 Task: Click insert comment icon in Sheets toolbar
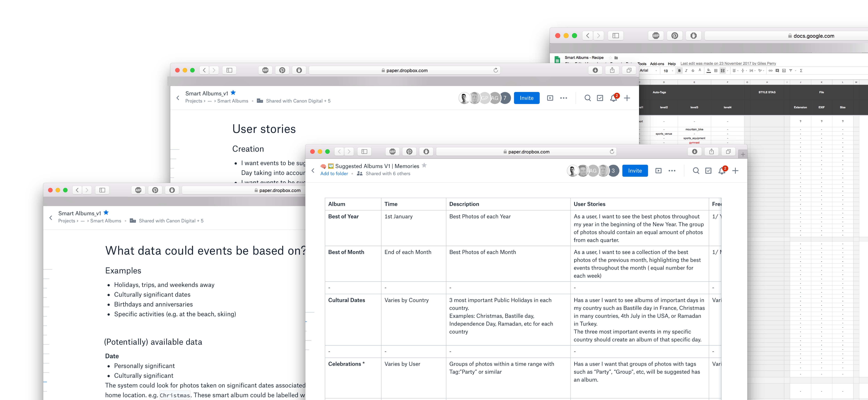(x=777, y=71)
